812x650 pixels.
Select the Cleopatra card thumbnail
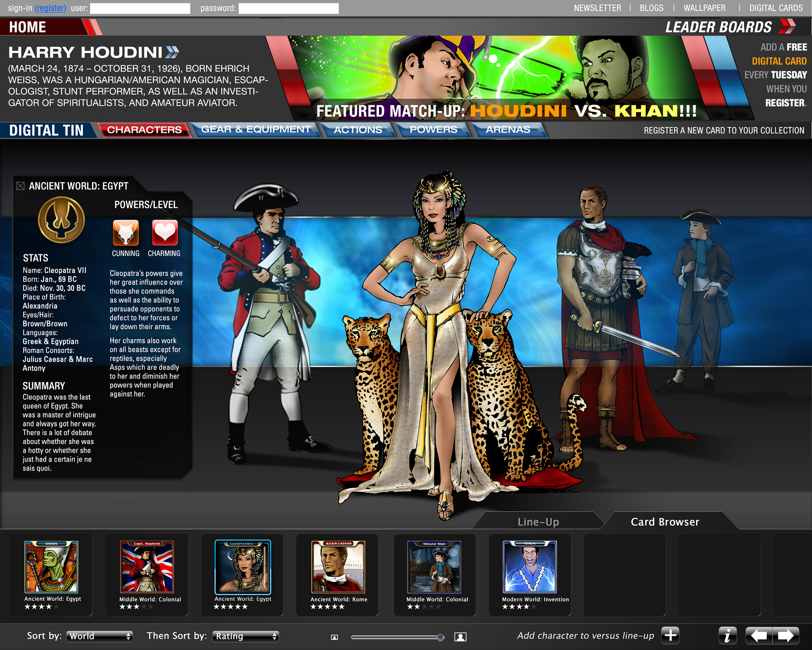pyautogui.click(x=243, y=567)
